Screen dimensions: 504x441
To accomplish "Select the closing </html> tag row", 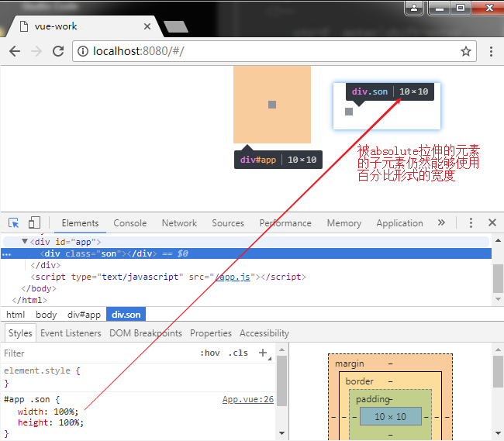I will 29,300.
